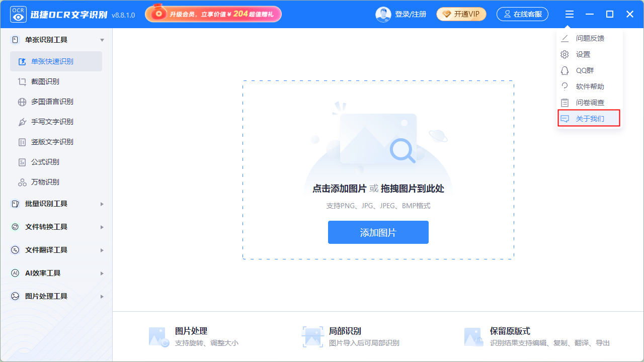The image size is (644, 362).
Task: Select 关于我们 from the menu
Action: 589,119
